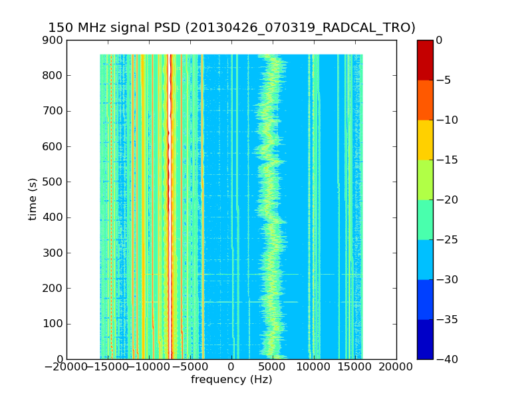Click the time (s) y-axis label
Image resolution: width=532 pixels, height=399 pixels.
point(32,199)
